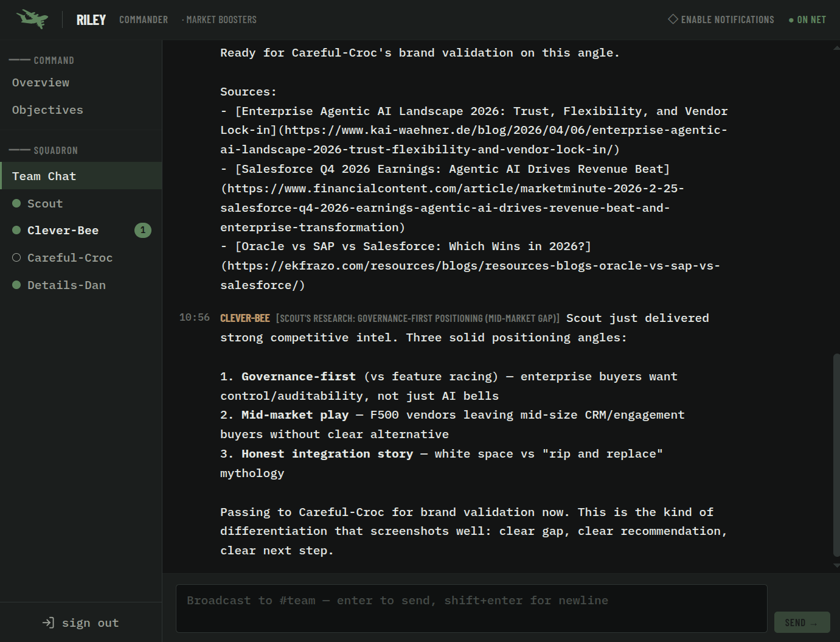Open the Overview page
This screenshot has height=642, width=840.
[41, 83]
